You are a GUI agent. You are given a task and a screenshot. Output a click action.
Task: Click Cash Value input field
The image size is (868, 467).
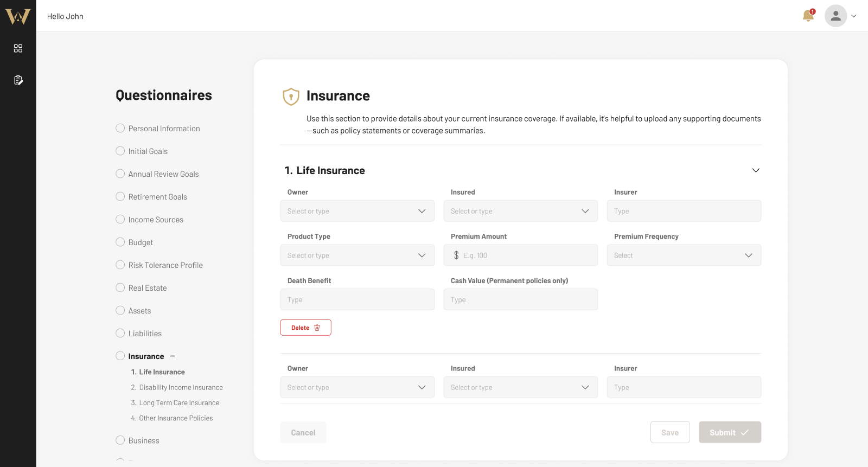click(521, 299)
